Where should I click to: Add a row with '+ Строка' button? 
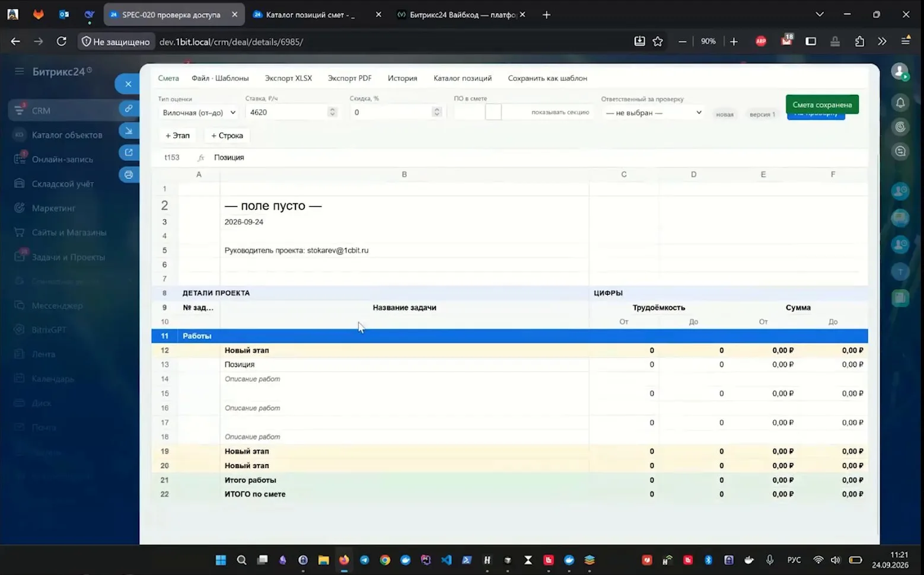[x=227, y=136]
